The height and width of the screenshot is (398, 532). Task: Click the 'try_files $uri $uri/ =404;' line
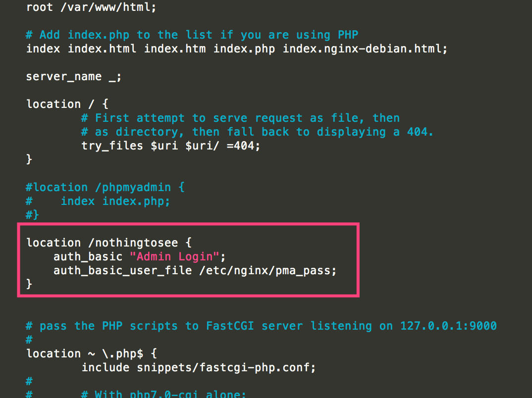(171, 146)
